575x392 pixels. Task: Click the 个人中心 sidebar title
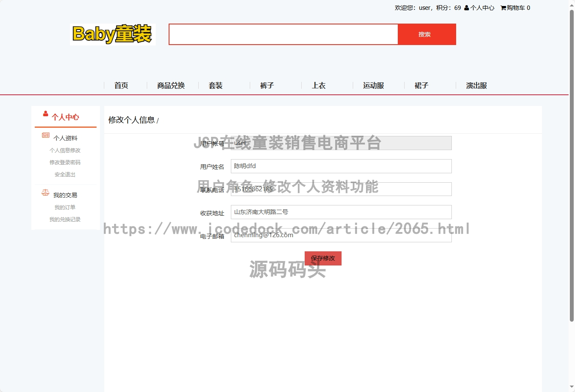65,117
